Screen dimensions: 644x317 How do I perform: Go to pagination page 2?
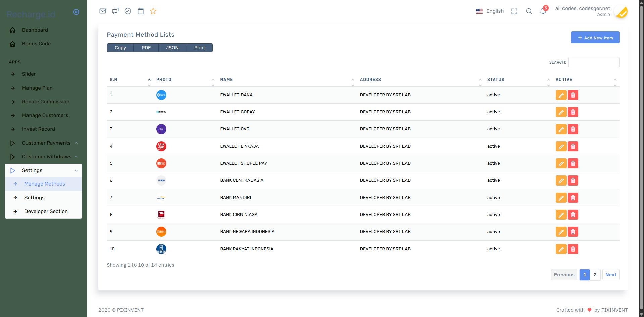point(595,275)
